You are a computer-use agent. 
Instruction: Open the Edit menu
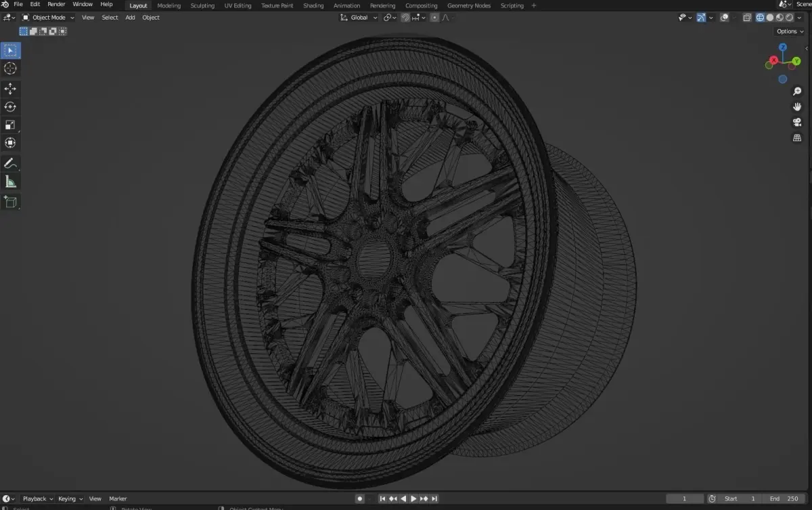click(35, 5)
